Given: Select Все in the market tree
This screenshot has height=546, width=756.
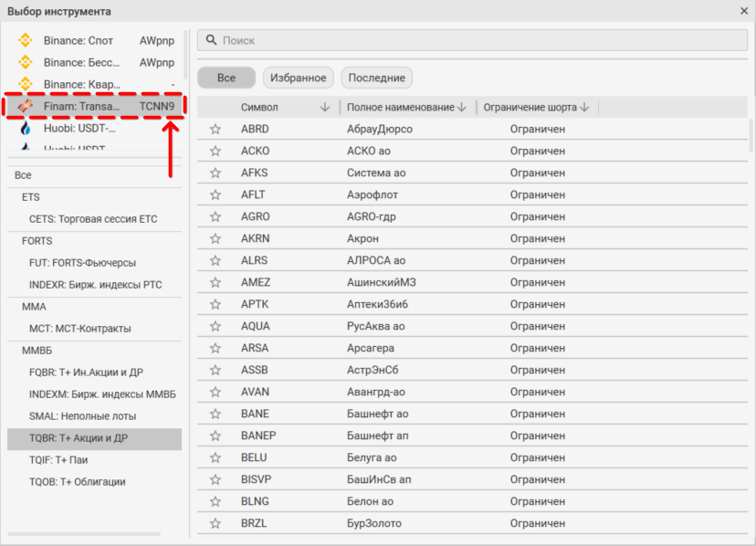Looking at the screenshot, I should (x=23, y=175).
